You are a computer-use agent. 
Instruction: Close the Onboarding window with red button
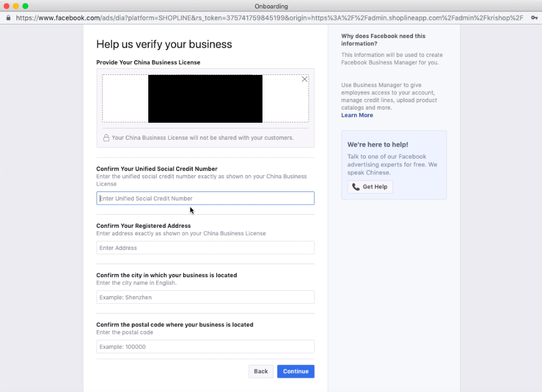(7, 6)
